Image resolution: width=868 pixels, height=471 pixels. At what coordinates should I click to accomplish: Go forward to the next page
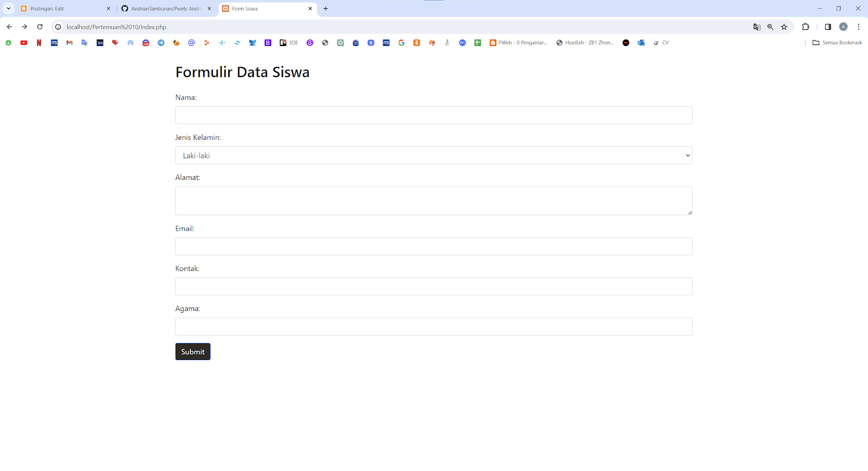point(24,27)
